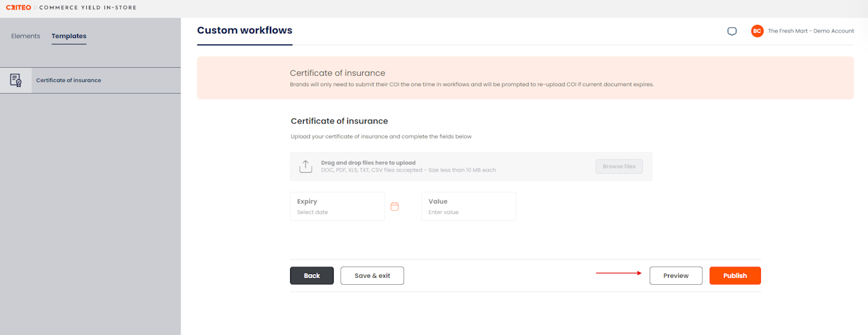Click the Criteo logo
This screenshot has width=868, height=335.
pos(18,7)
